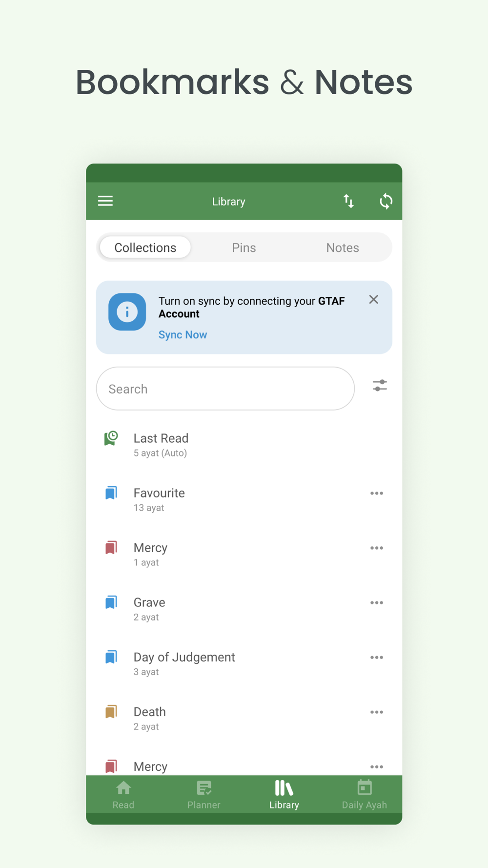Go to the Daily Ayah tab
This screenshot has width=488, height=868.
coord(365,795)
